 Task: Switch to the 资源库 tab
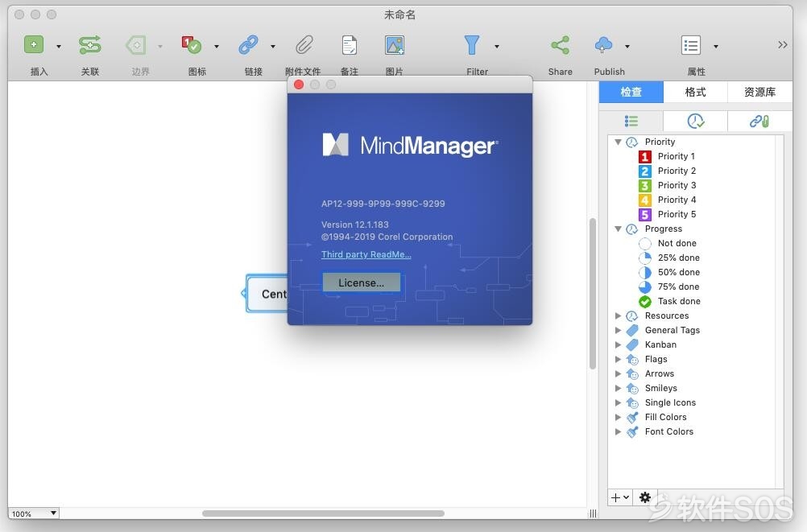pyautogui.click(x=759, y=92)
